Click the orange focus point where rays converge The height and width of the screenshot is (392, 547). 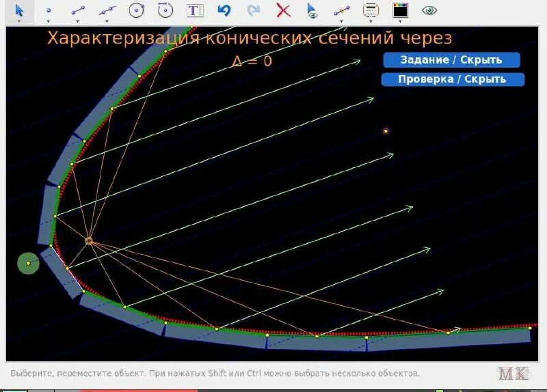[89, 240]
